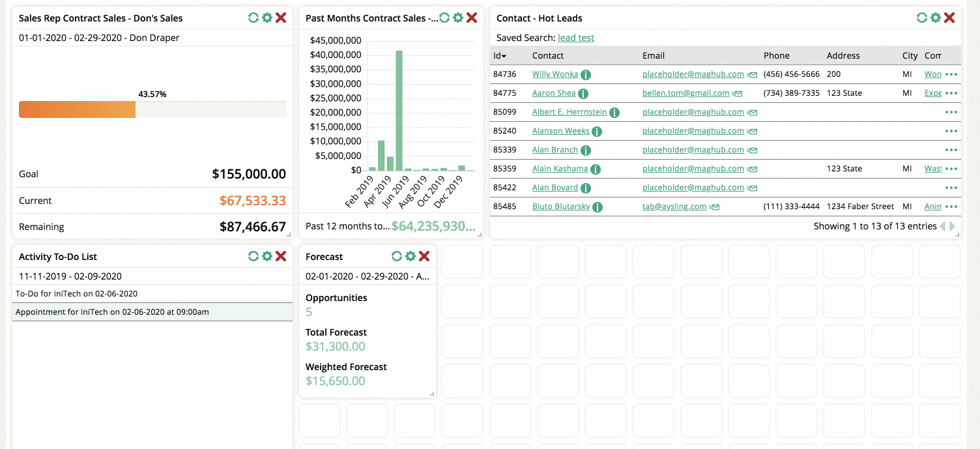The height and width of the screenshot is (449, 980).
Task: Show info icon for Albert E. Herrnstein
Action: (614, 113)
